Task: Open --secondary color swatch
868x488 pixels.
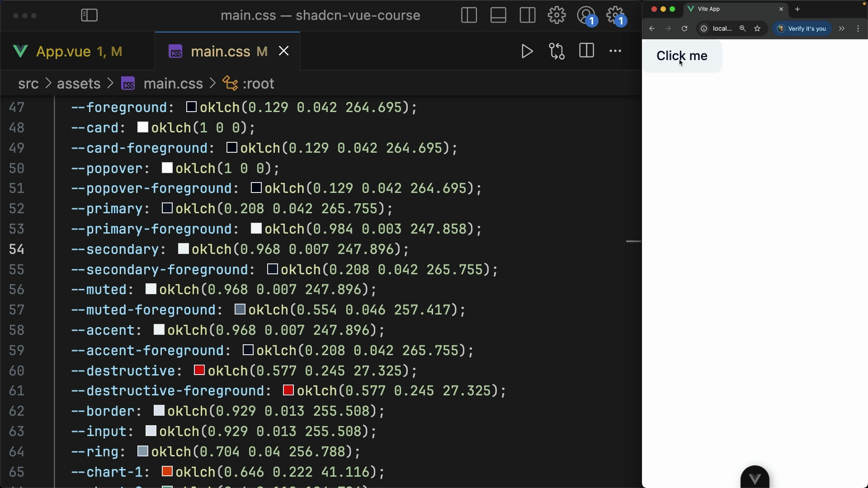Action: [183, 249]
